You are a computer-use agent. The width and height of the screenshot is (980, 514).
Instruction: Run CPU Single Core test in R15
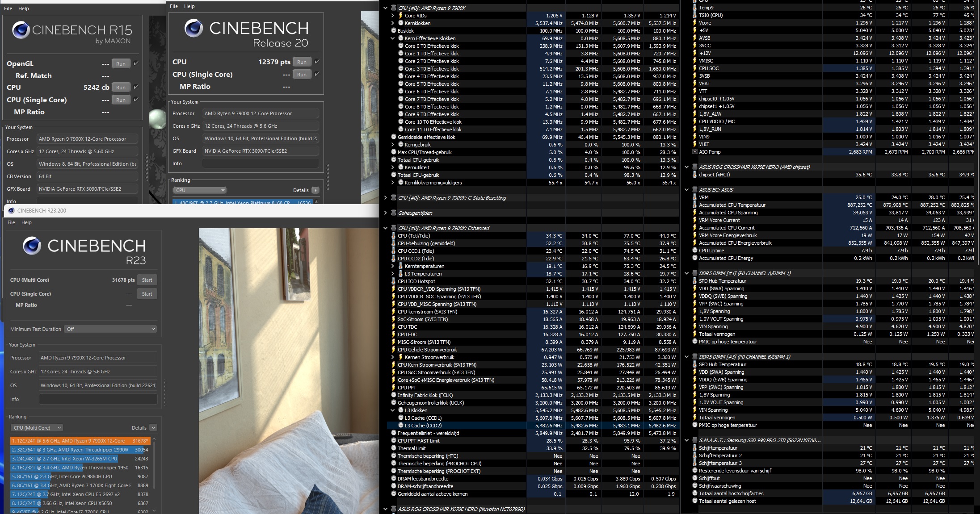pyautogui.click(x=121, y=100)
